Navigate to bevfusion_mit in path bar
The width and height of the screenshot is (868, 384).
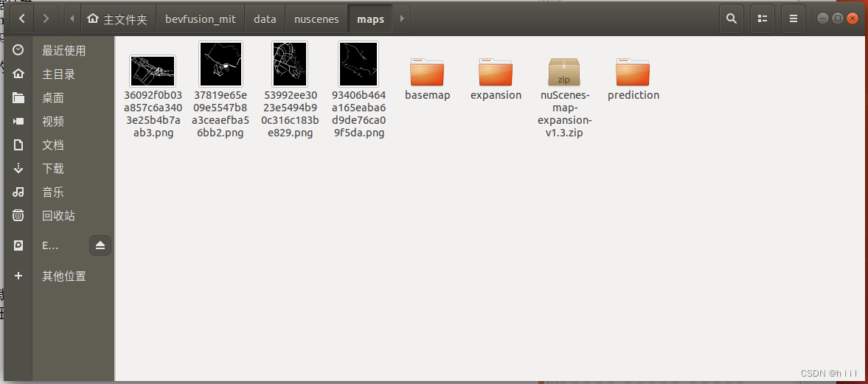(201, 19)
